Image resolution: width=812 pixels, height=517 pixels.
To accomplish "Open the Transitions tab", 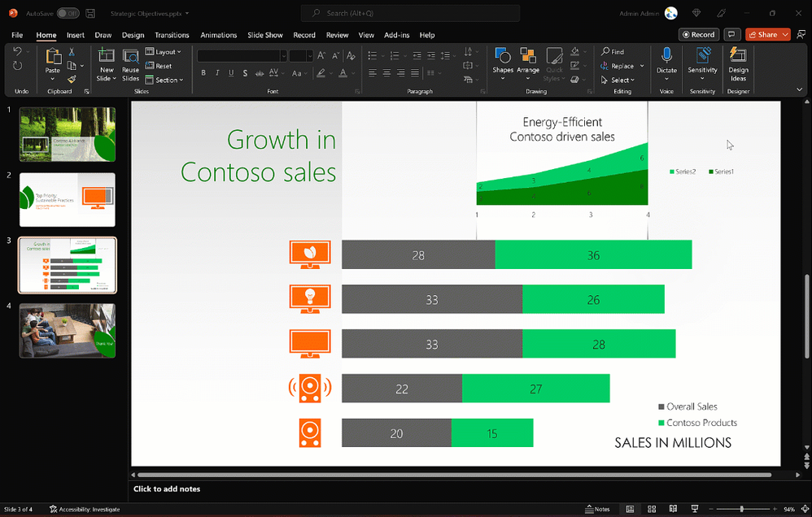I will 172,35.
